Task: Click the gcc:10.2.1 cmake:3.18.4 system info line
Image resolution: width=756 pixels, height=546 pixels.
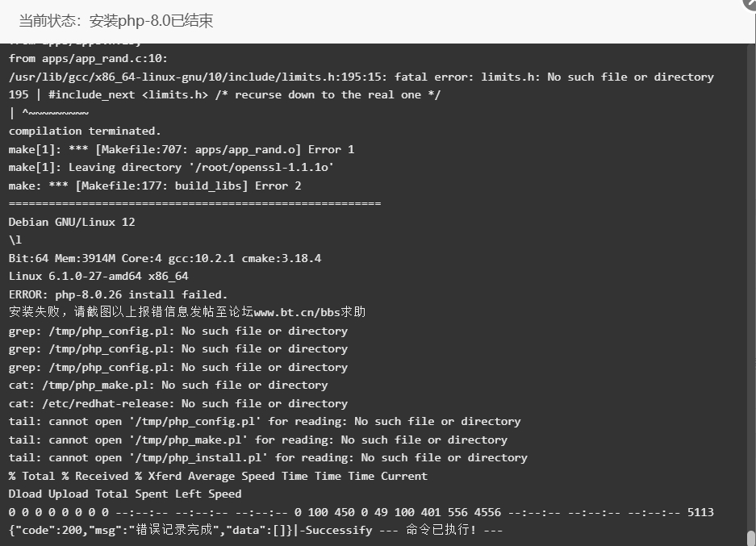Action: pyautogui.click(x=165, y=258)
